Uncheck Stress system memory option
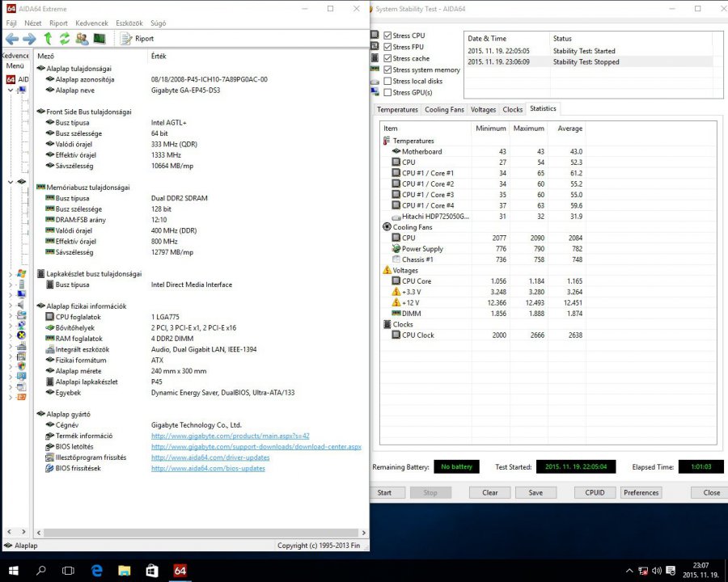Viewport: 728px width, 582px height. 387,70
